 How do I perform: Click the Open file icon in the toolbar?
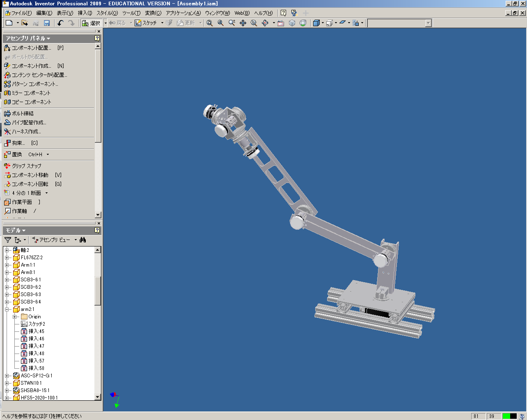[x=25, y=23]
